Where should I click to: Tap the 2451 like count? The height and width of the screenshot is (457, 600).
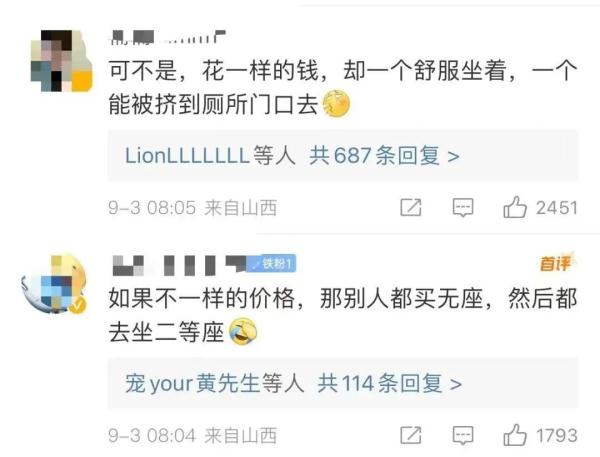(556, 208)
